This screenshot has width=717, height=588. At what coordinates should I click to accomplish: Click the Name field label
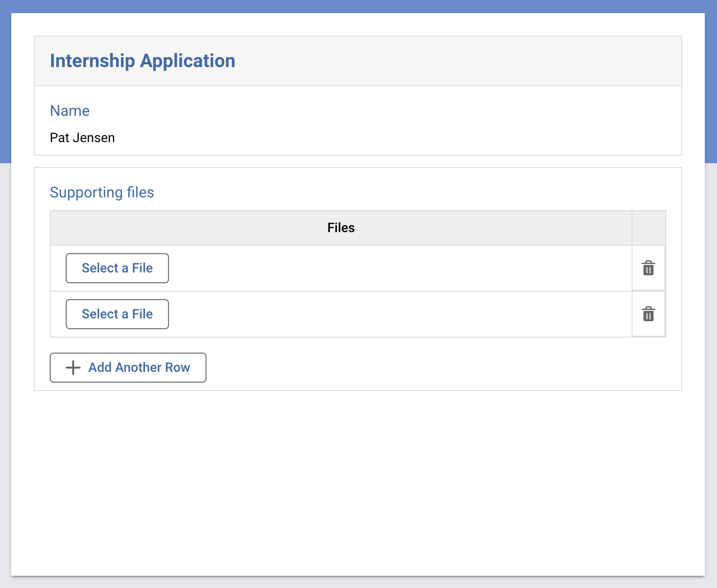click(x=69, y=111)
